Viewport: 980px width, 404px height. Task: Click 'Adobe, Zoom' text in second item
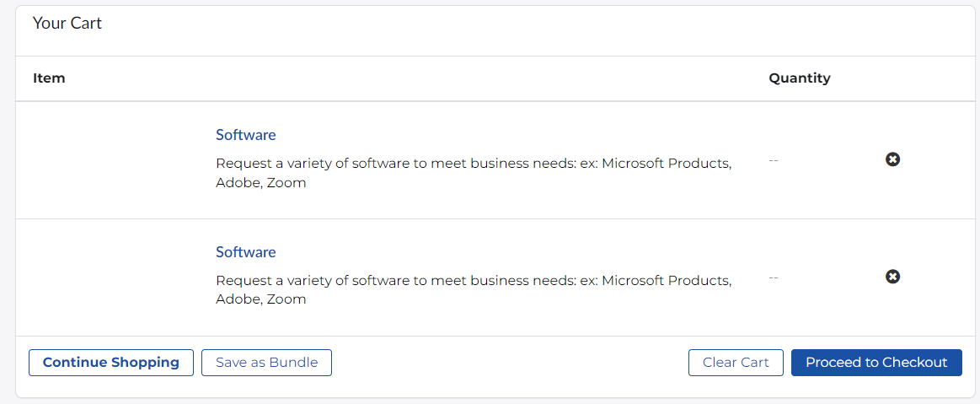pyautogui.click(x=260, y=299)
